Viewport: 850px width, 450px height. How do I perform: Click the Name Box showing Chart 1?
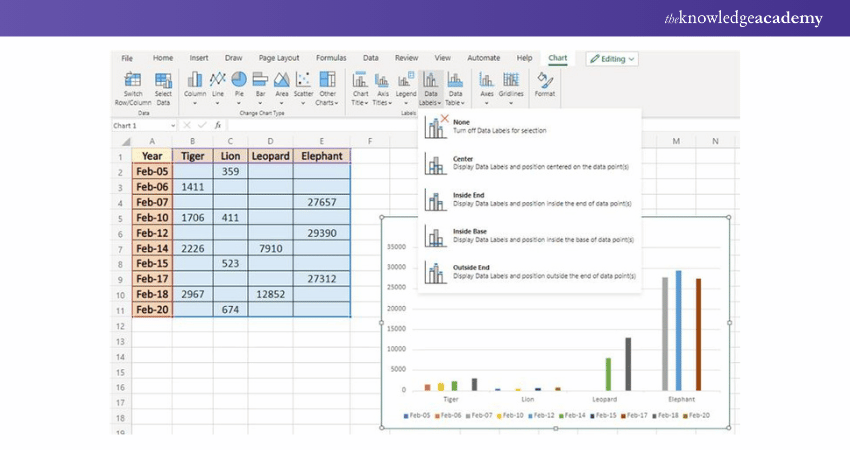point(140,125)
